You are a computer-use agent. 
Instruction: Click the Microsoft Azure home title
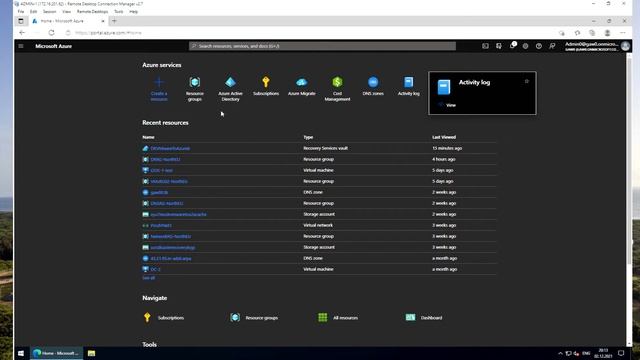[53, 46]
